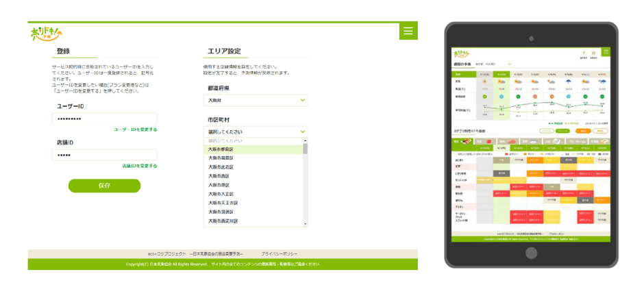Open the hamburger menu on the tablet screen
The height and width of the screenshot is (285, 644).
tap(605, 51)
